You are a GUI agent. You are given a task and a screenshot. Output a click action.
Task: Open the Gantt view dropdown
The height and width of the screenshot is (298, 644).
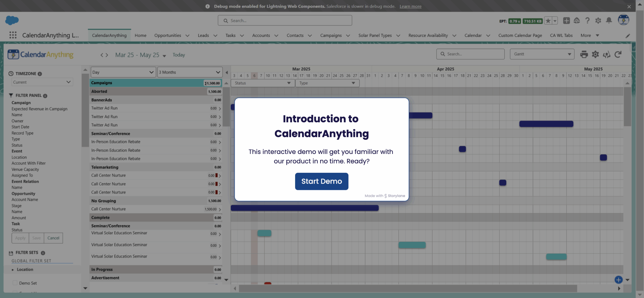click(x=542, y=54)
